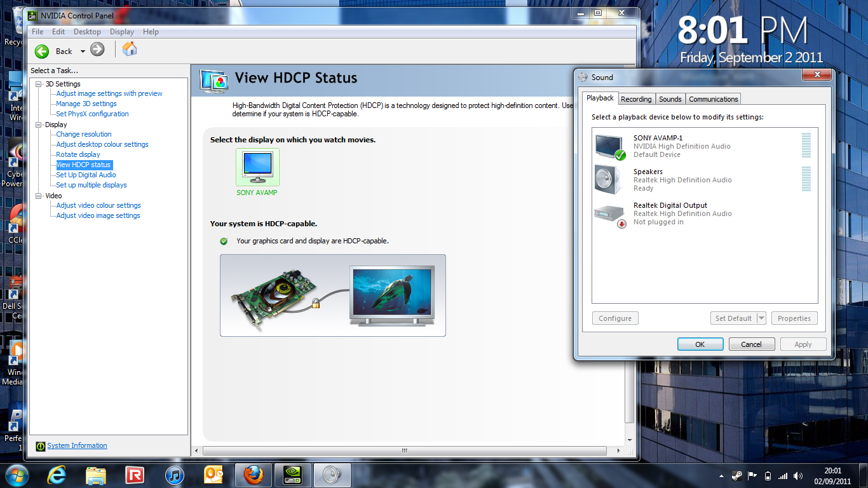This screenshot has width=868, height=488.
Task: Click the SONY AVAMP-1 playback device icon
Action: (611, 146)
